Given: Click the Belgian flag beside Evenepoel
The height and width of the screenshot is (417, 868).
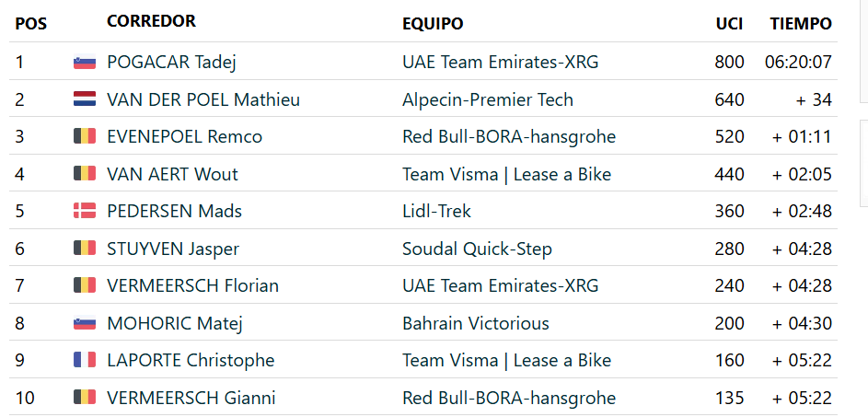Looking at the screenshot, I should click(x=84, y=137).
